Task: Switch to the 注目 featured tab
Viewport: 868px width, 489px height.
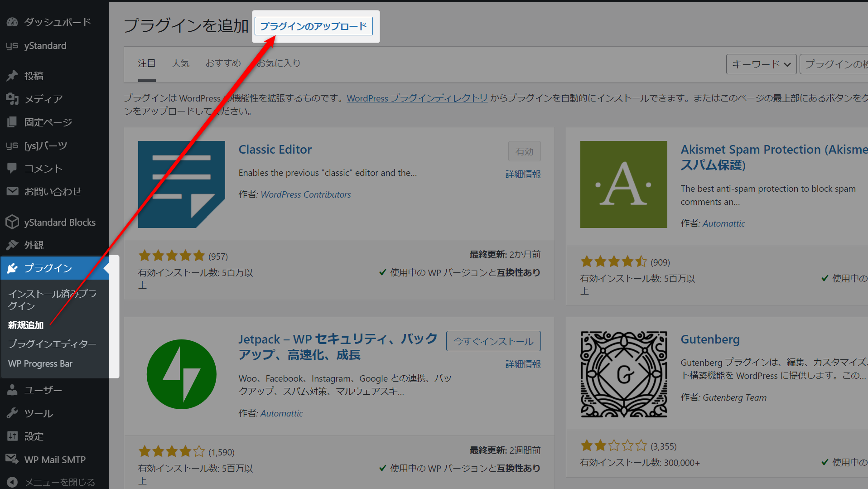Action: 147,63
